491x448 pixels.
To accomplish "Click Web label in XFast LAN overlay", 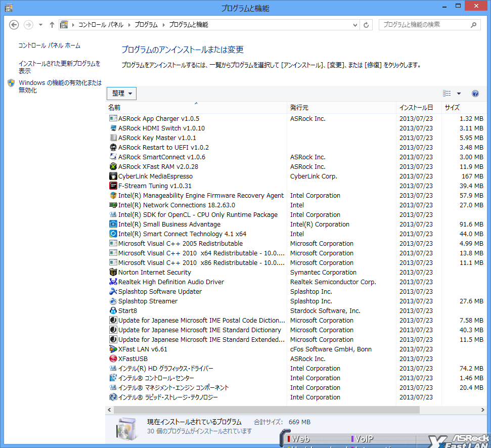I will tap(300, 439).
